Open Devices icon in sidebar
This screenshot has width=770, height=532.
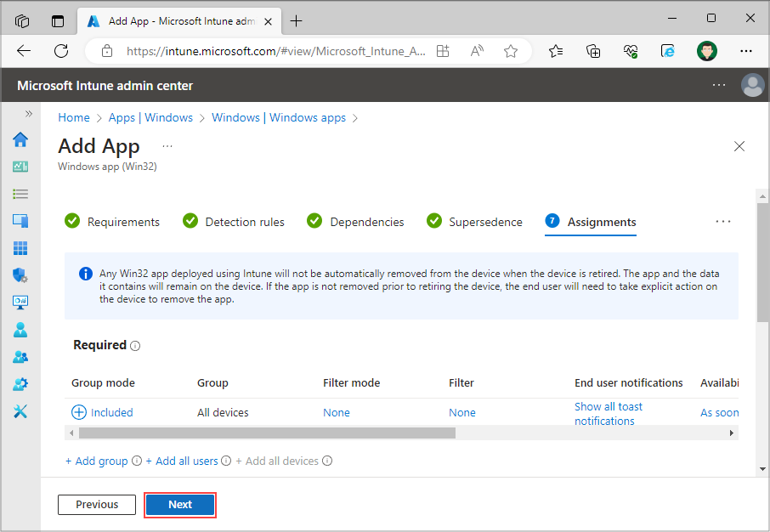point(20,221)
